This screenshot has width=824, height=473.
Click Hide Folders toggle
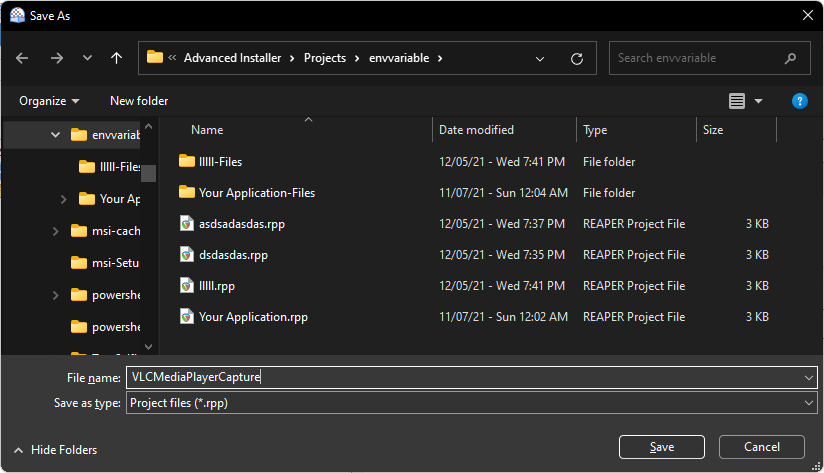point(55,450)
